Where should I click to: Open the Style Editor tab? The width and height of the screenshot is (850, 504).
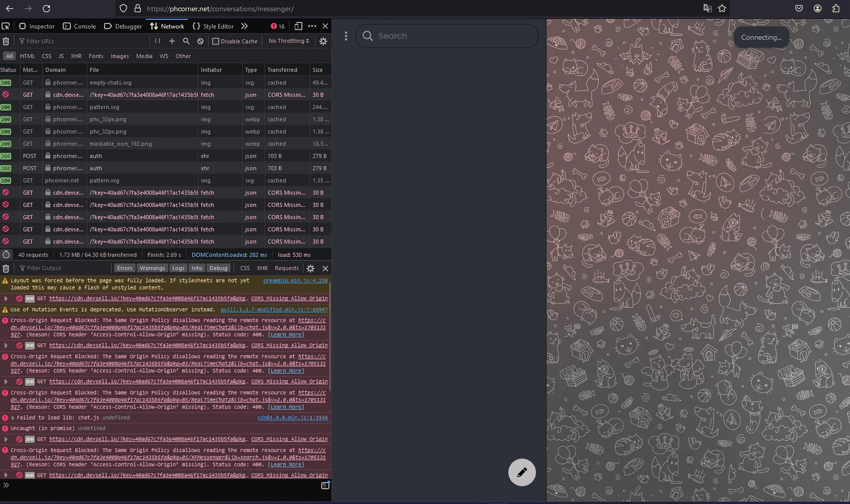click(213, 26)
